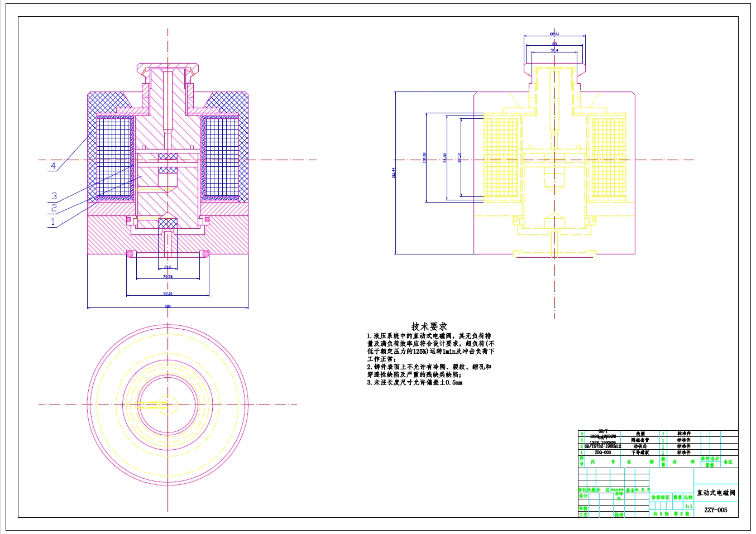Click technical requirement 3 about ±0.5mm tolerance
756x534 pixels.
415,383
